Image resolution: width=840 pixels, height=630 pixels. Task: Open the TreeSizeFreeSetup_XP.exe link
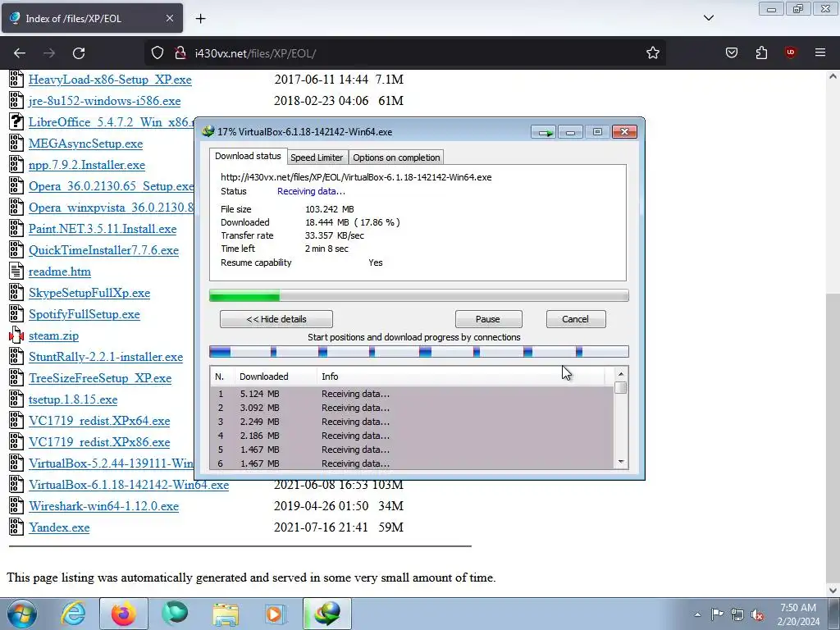(x=100, y=378)
